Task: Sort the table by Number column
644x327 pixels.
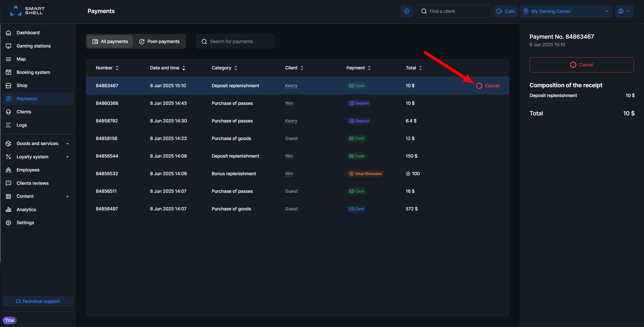Action: click(107, 68)
